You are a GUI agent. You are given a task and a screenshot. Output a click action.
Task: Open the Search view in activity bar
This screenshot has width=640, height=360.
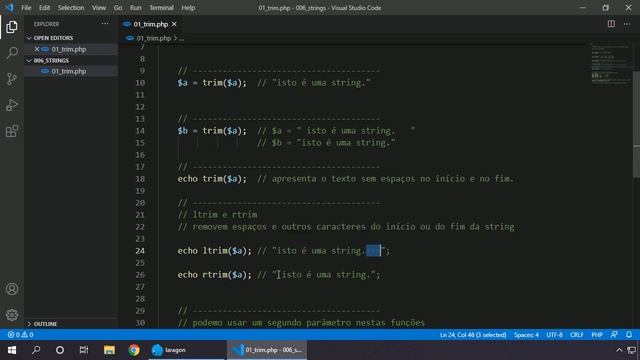pyautogui.click(x=12, y=53)
